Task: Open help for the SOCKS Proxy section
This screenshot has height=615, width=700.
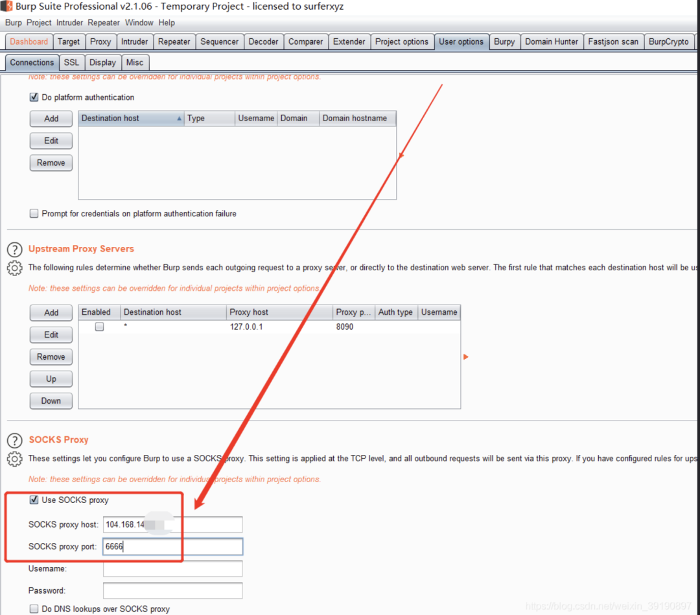Action: pos(15,441)
